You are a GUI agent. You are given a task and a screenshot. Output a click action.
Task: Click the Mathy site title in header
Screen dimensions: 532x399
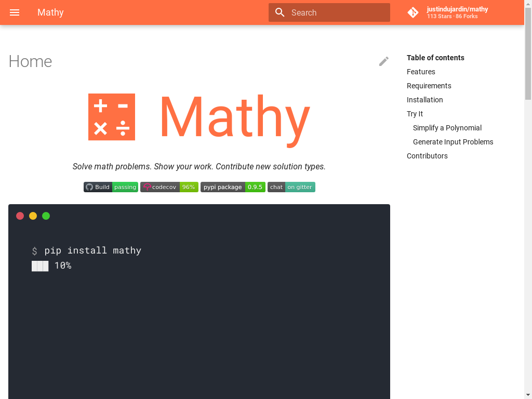[x=50, y=12]
